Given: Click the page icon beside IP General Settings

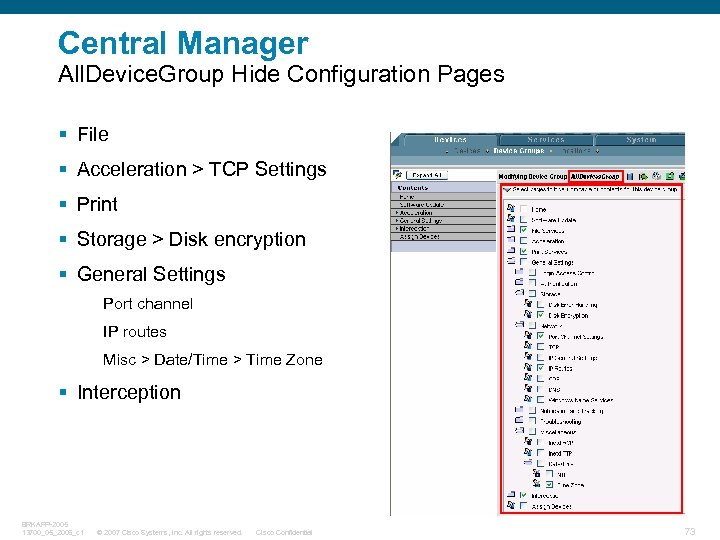Looking at the screenshot, I should [528, 356].
